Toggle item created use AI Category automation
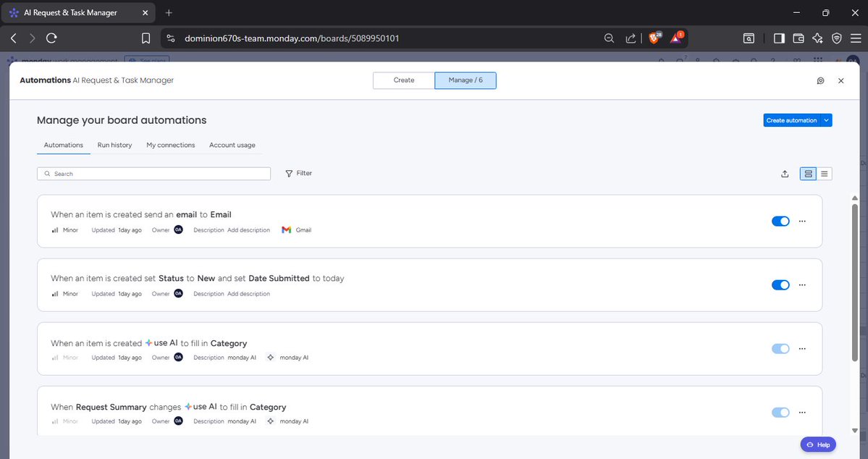 click(x=780, y=349)
